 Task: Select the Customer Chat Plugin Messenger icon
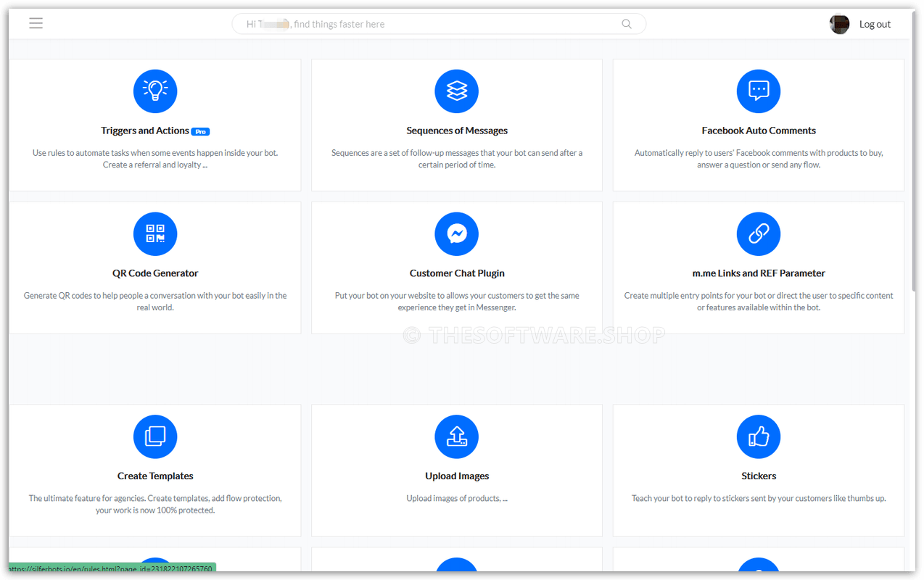click(x=456, y=233)
